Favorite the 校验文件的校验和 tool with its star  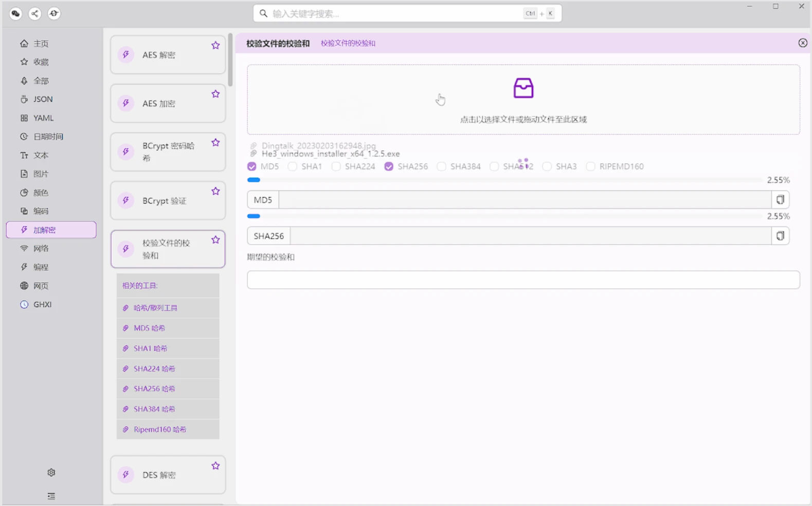215,240
